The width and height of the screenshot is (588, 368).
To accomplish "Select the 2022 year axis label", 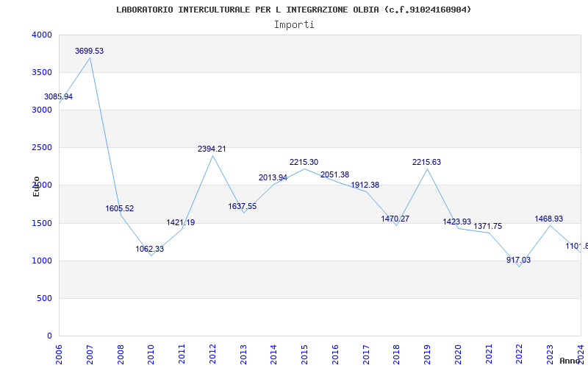I will coord(520,354).
